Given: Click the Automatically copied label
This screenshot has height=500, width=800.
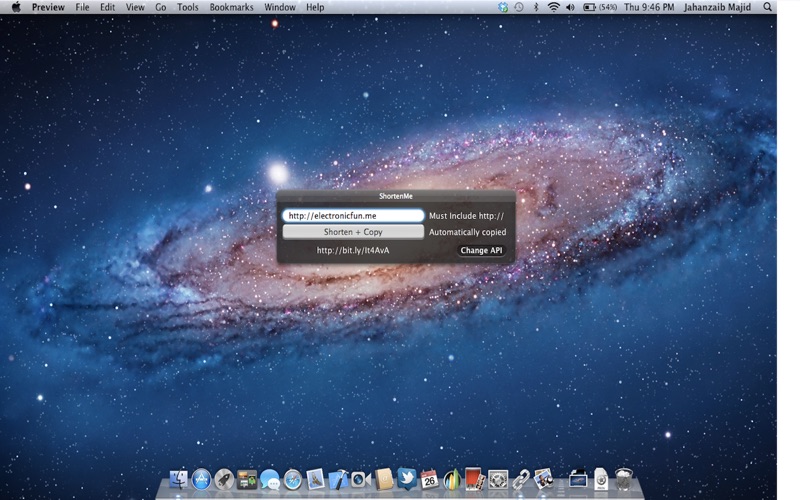Looking at the screenshot, I should click(x=467, y=232).
